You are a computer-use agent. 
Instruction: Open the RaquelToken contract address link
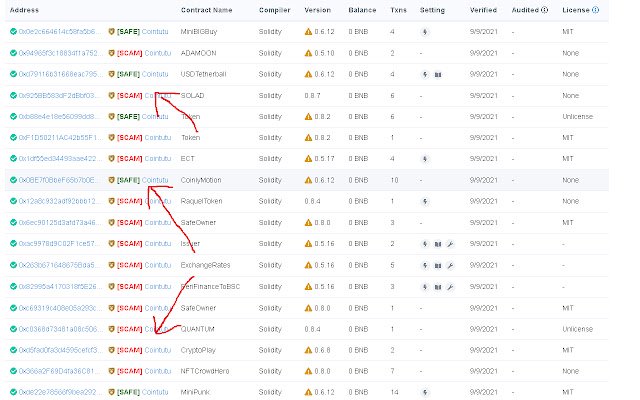tap(60, 201)
